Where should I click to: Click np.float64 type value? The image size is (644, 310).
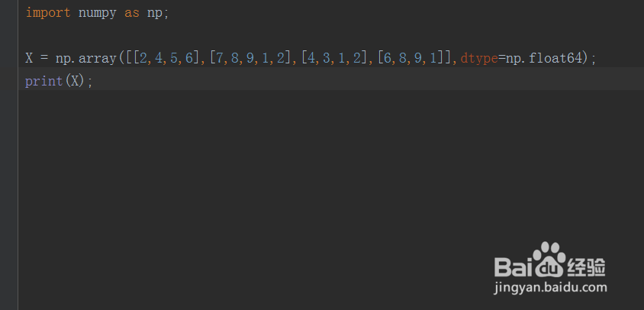[544, 58]
